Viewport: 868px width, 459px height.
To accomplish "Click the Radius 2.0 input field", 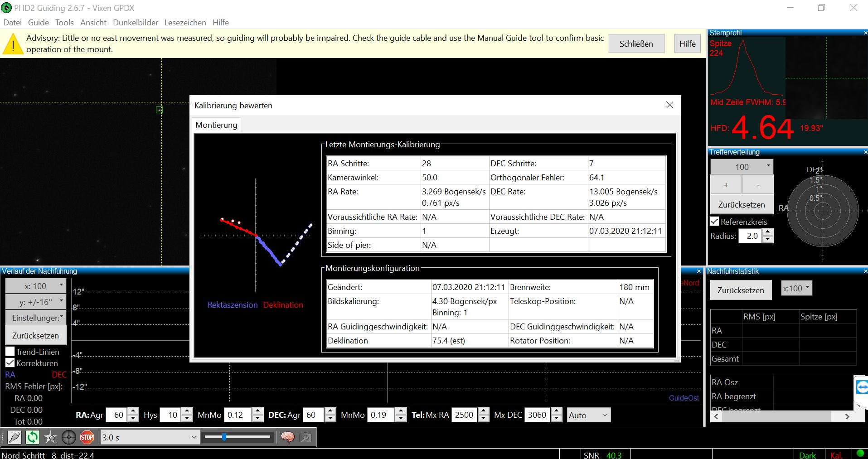I will [x=751, y=236].
